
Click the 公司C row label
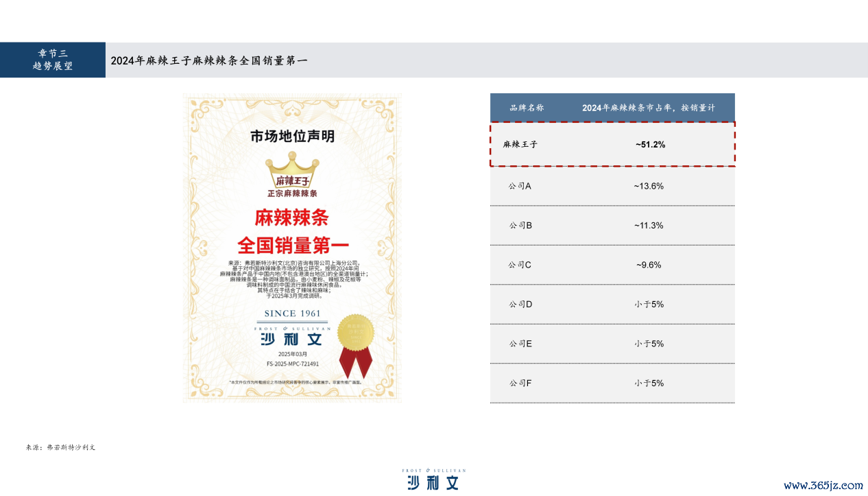(520, 265)
